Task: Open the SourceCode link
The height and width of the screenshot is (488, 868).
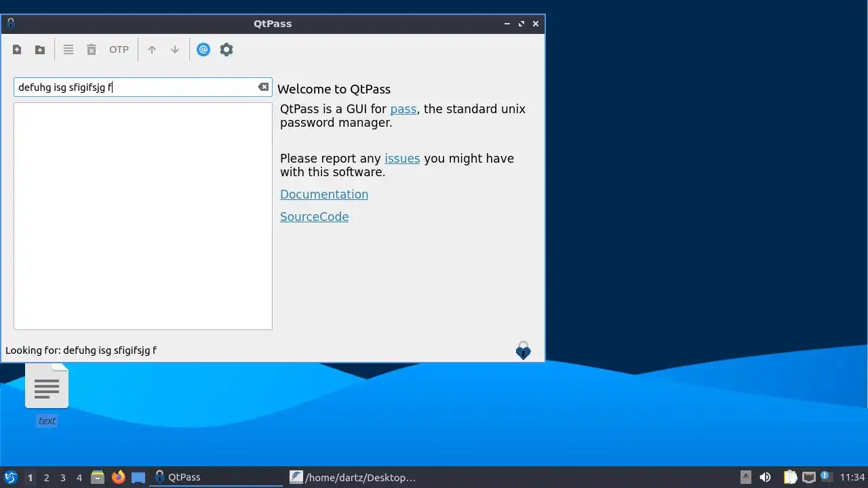Action: (314, 217)
